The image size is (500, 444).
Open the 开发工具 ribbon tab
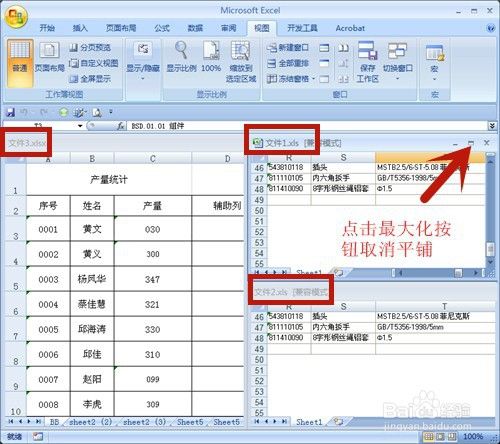coord(302,28)
